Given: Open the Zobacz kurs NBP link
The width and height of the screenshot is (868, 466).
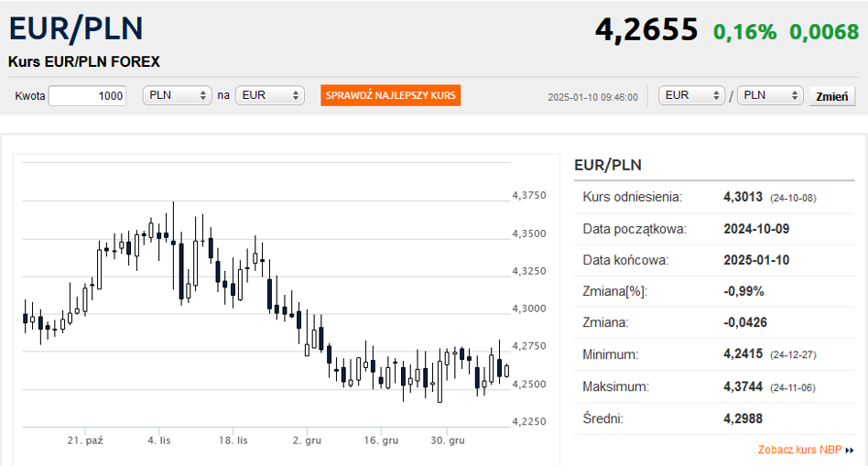Looking at the screenshot, I should pyautogui.click(x=799, y=450).
